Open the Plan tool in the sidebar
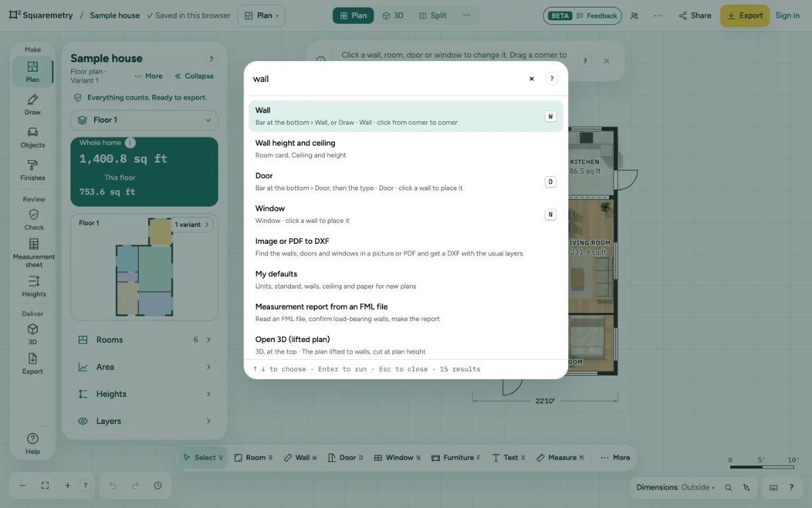Viewport: 812px width, 508px height. click(32, 72)
